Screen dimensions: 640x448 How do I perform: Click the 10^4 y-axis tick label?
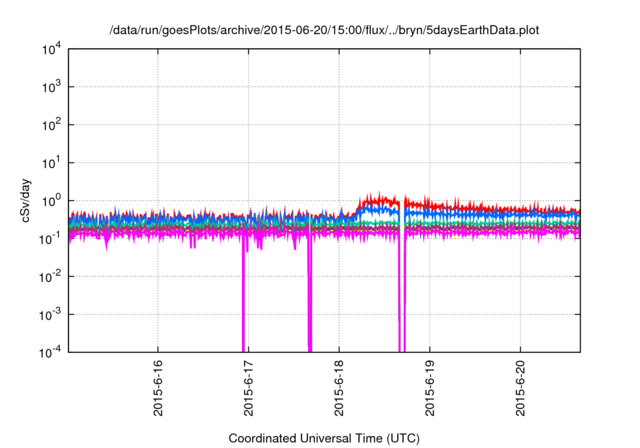(x=51, y=50)
